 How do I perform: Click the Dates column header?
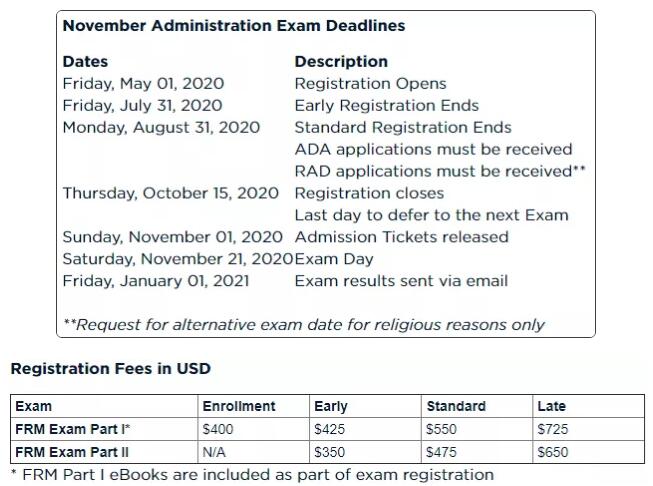coord(85,62)
